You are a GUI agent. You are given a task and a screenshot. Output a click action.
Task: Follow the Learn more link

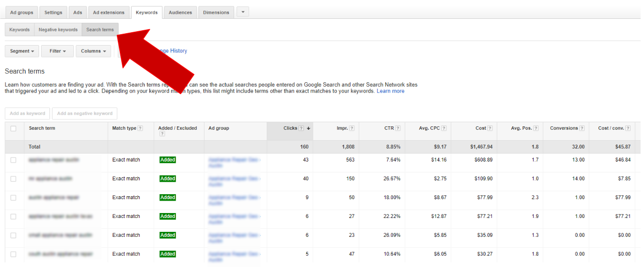click(x=390, y=91)
